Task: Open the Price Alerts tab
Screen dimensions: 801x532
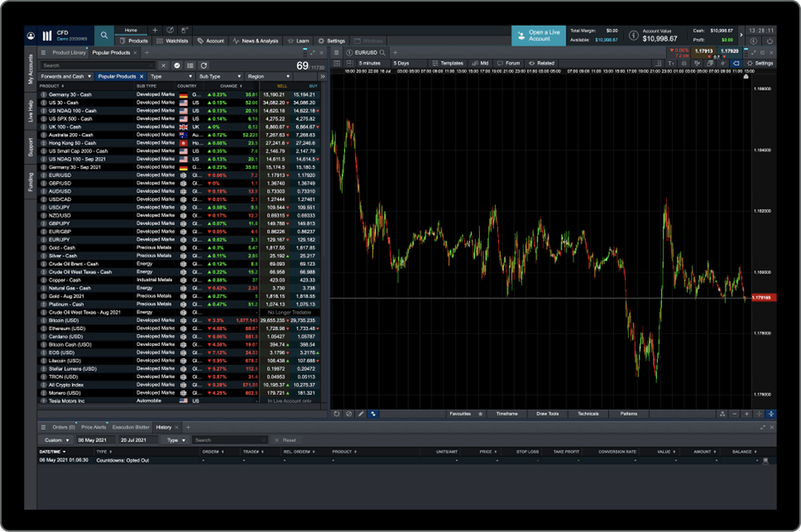Action: coord(93,427)
